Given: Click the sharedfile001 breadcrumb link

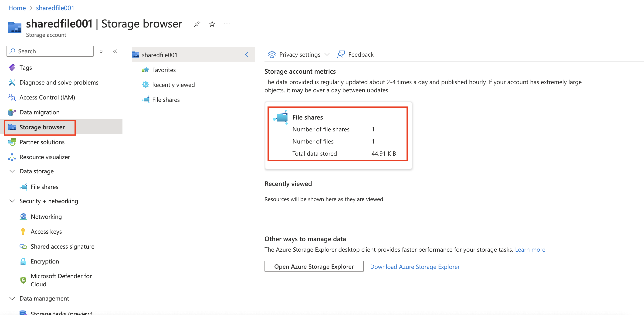Looking at the screenshot, I should click(55, 8).
